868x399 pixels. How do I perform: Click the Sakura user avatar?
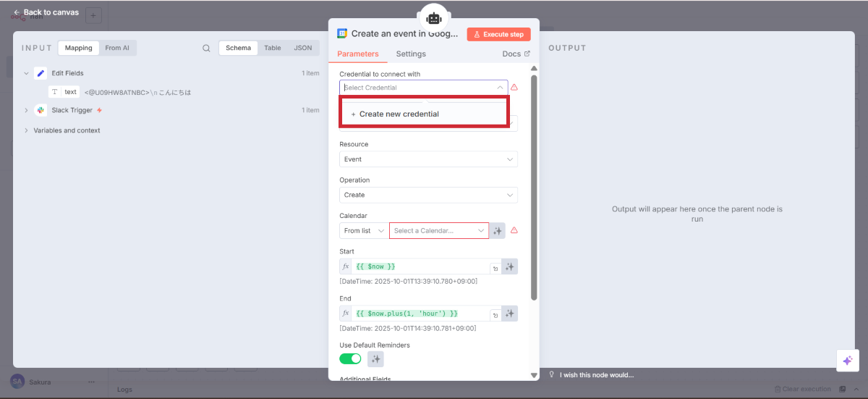tap(17, 381)
